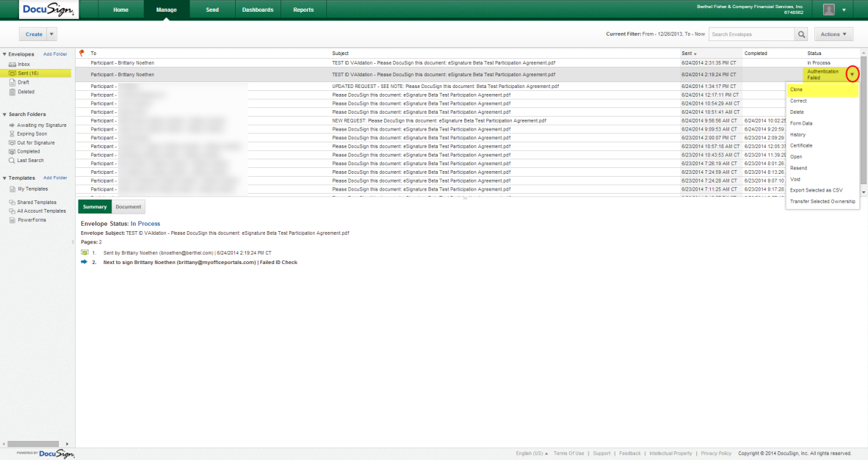The image size is (868, 460).
Task: Open the Intellectual Property footer link
Action: tap(670, 453)
